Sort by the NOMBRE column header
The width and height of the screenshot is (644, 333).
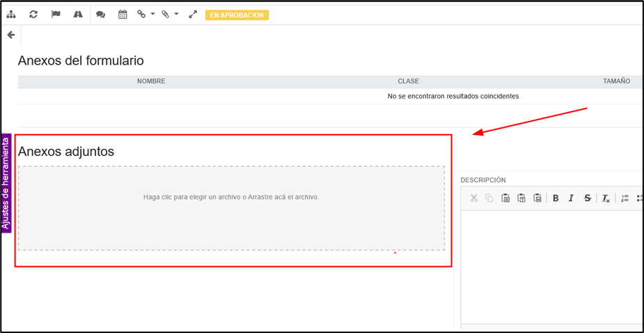[x=151, y=81]
